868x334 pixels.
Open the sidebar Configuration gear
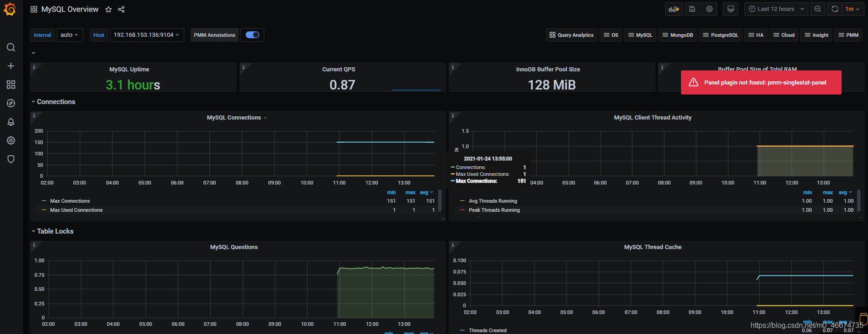pos(11,140)
